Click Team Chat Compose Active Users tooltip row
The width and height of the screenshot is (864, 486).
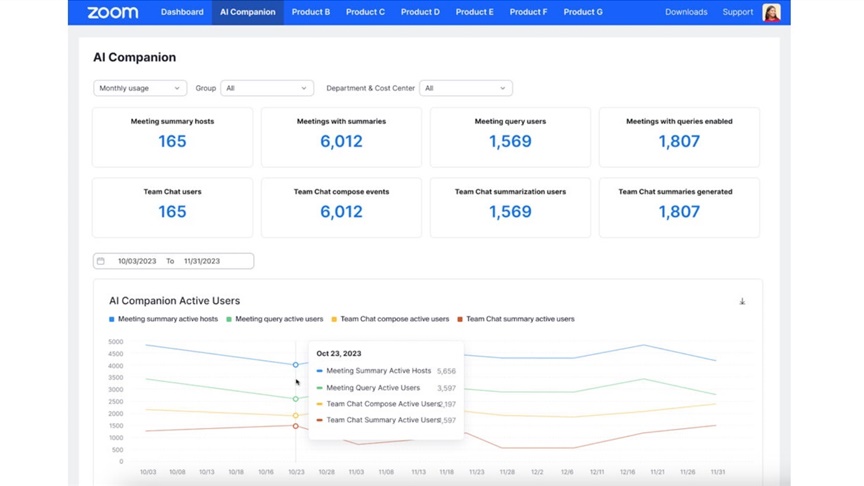tap(386, 404)
